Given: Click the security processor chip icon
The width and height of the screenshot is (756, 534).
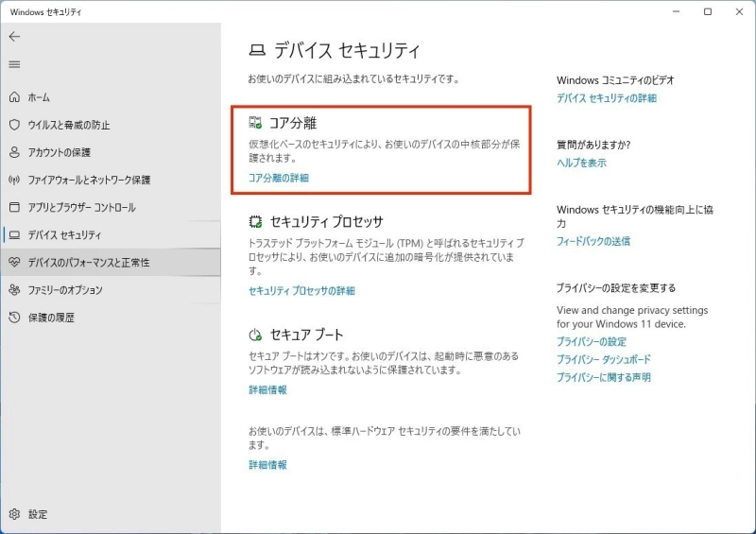Looking at the screenshot, I should (x=255, y=221).
